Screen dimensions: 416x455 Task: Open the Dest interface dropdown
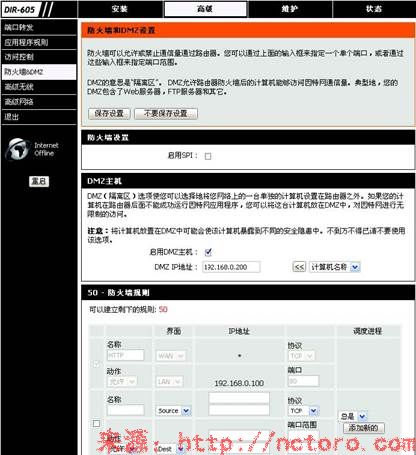[x=170, y=449]
